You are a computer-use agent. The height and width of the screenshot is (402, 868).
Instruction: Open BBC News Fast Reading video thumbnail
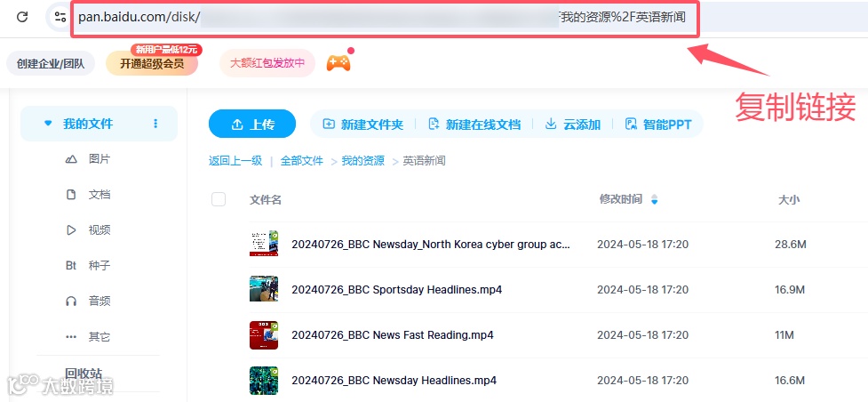[x=264, y=335]
